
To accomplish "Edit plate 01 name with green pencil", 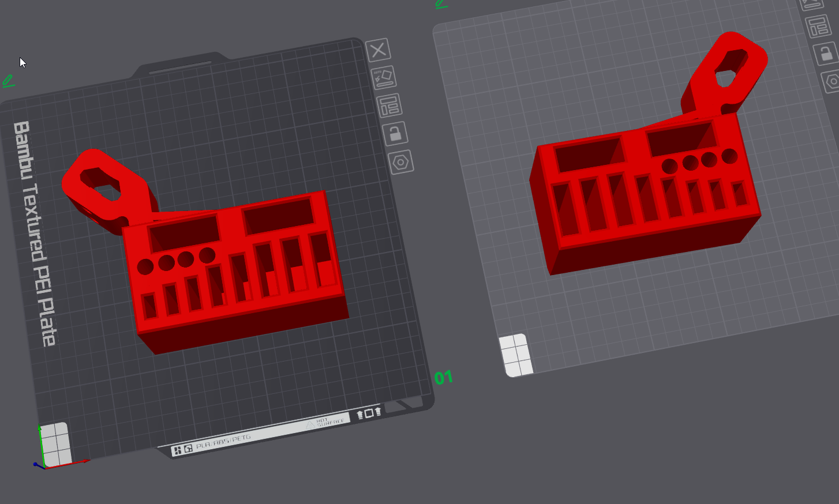I will click(x=8, y=81).
